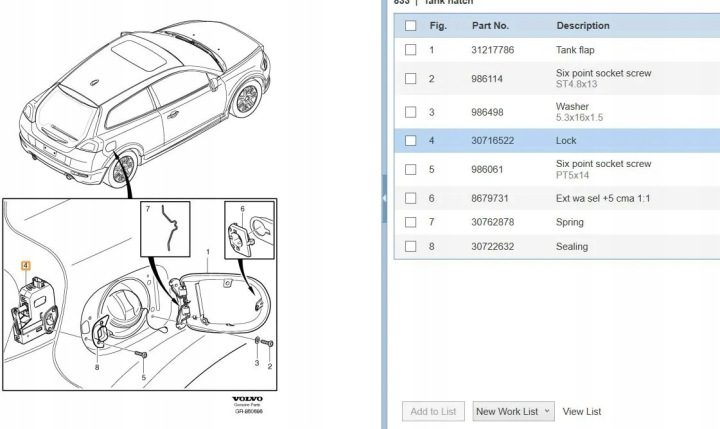Tick the select-all checkbox in table header
Screen dimensions: 720x429
411,26
